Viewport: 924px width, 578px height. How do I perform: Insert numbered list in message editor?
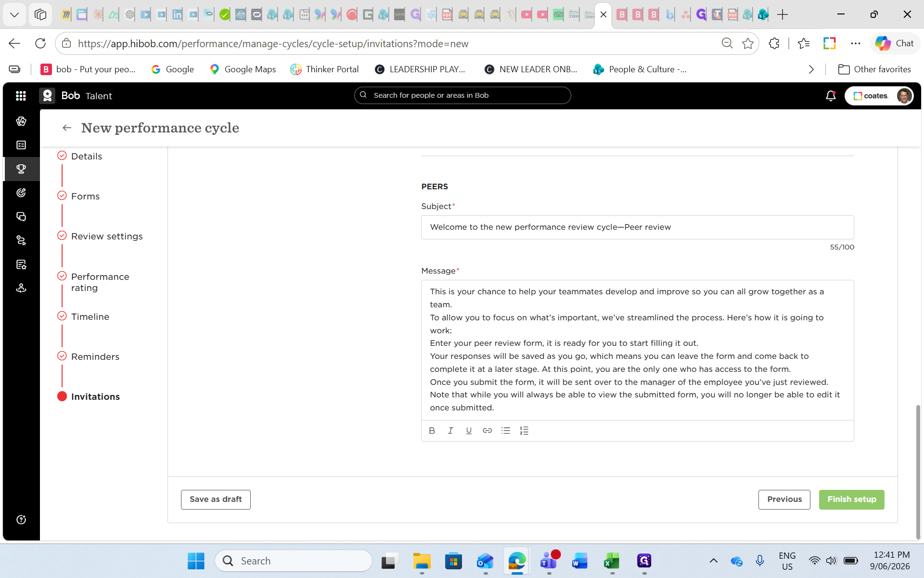click(x=524, y=431)
